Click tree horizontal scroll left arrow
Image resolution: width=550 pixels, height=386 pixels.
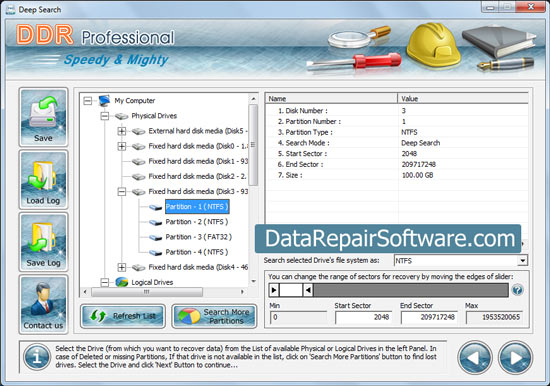[85, 292]
